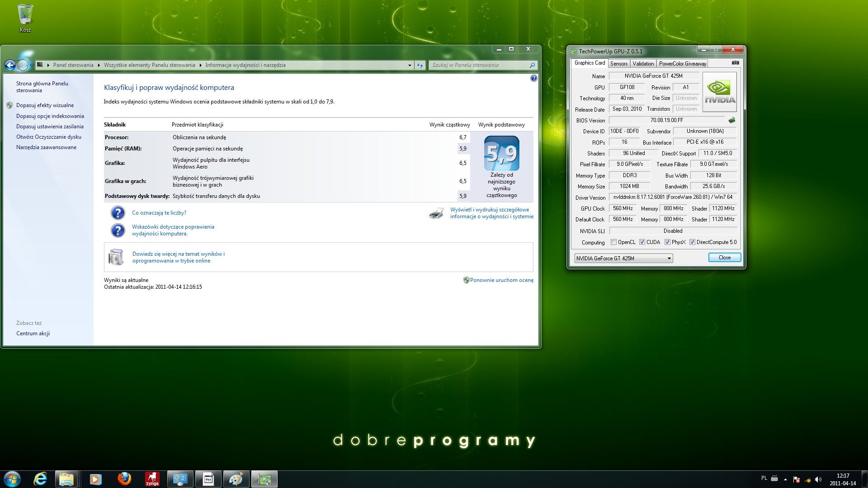This screenshot has height=488, width=868.
Task: Click the GPU-Z screenshot camera icon
Action: tap(736, 63)
